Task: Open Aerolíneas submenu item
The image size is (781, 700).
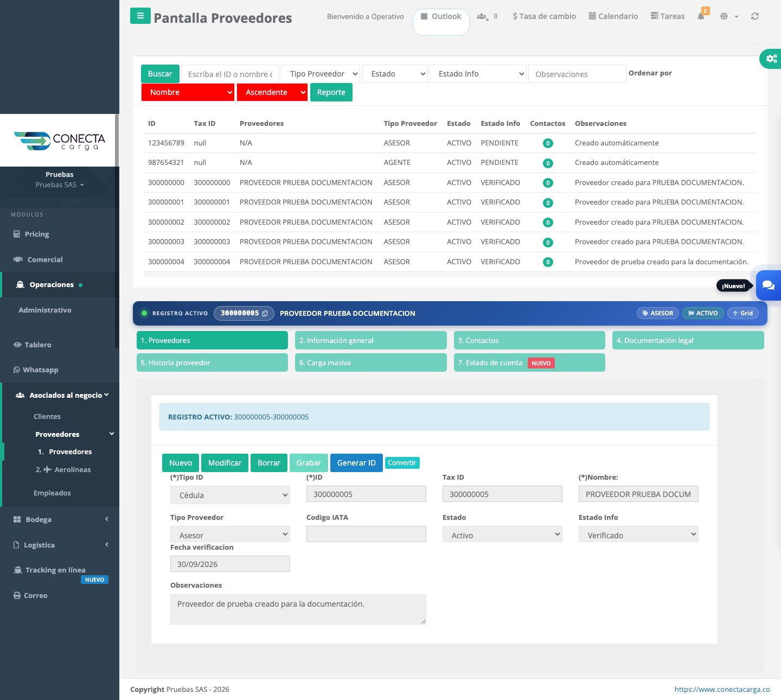Action: [x=63, y=469]
